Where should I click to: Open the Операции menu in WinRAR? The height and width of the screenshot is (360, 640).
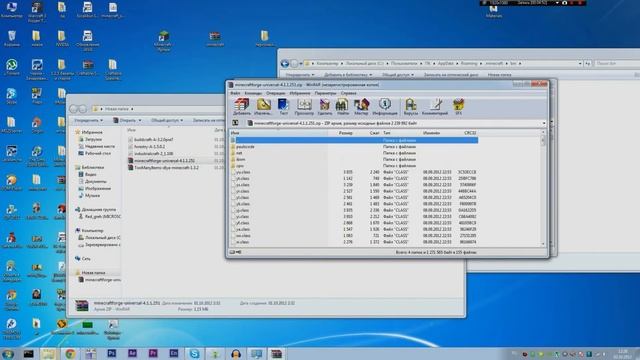[x=276, y=93]
